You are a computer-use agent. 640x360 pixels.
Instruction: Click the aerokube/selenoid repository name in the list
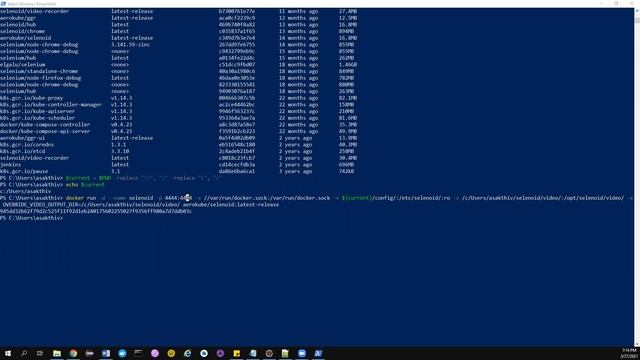click(26, 38)
